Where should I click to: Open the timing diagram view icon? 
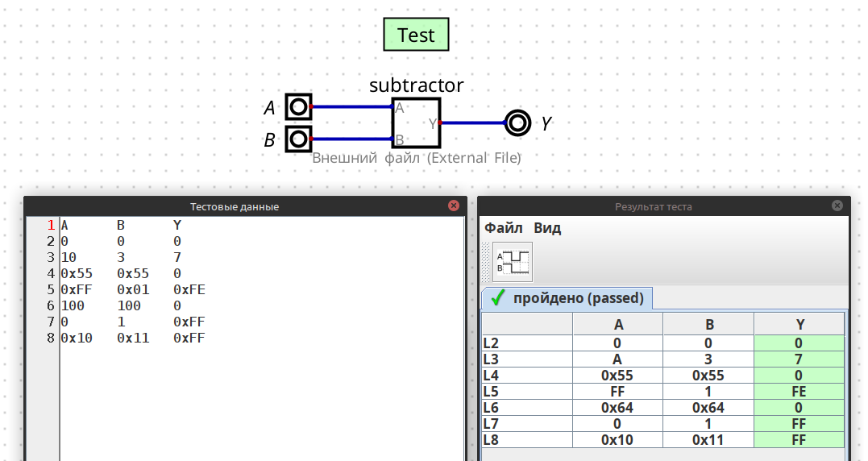[x=513, y=262]
